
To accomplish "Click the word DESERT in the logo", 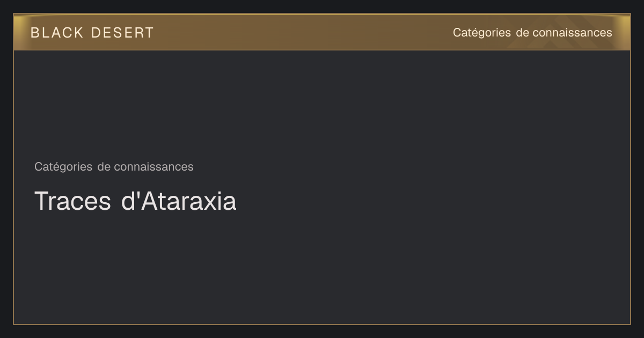I will 122,33.
